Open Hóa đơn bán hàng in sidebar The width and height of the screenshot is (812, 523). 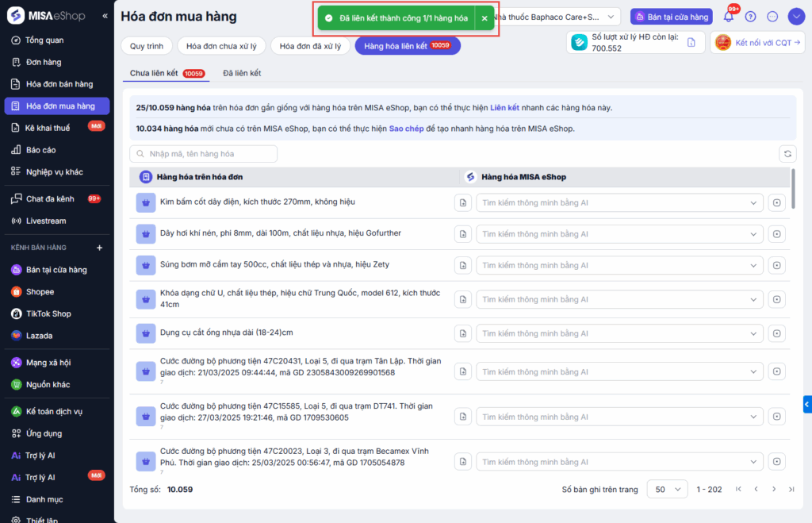[57, 84]
